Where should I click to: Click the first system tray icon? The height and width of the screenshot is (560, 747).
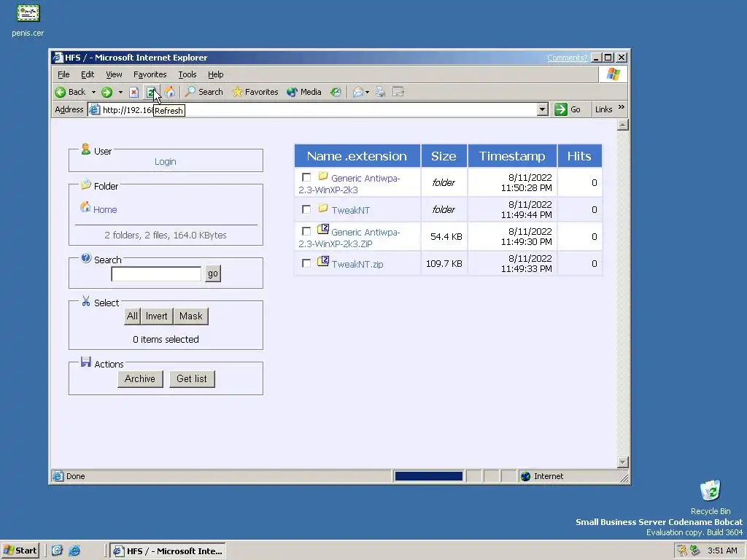click(682, 551)
